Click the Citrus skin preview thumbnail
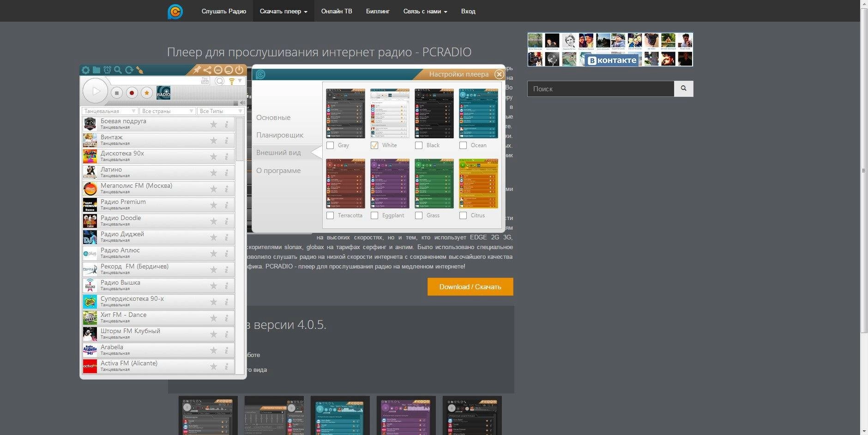 pos(478,184)
